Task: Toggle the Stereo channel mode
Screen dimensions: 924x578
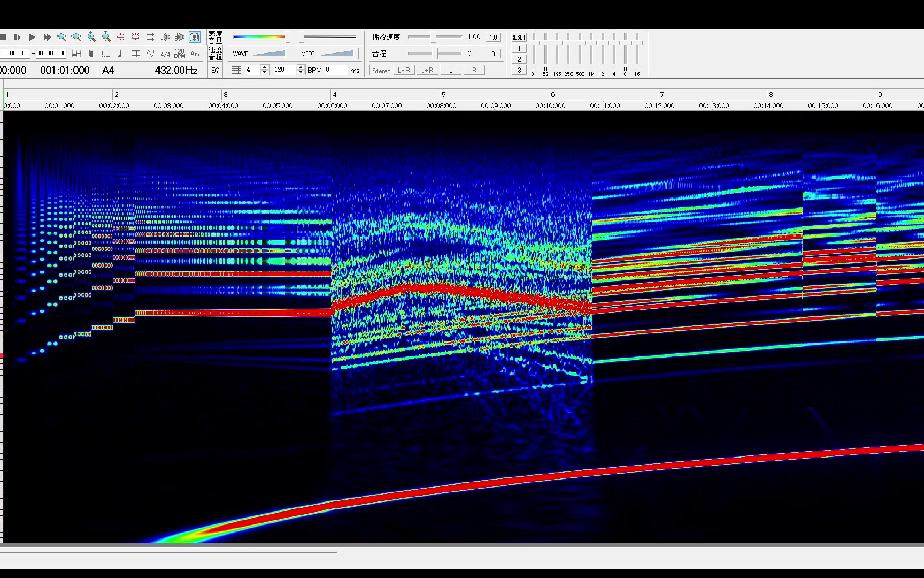Action: [381, 70]
